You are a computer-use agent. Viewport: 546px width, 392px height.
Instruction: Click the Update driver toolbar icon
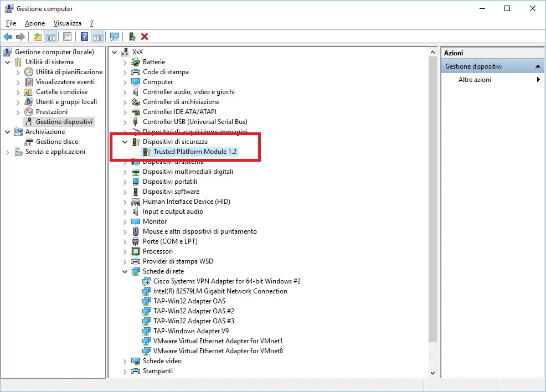coord(132,37)
